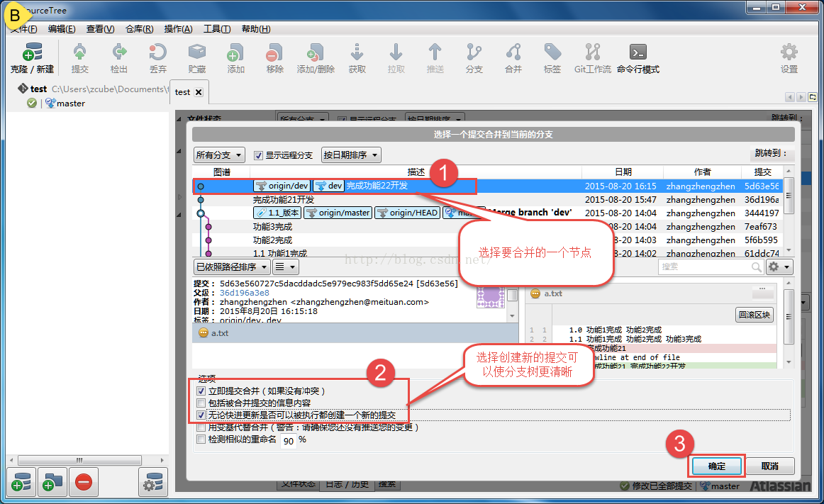The height and width of the screenshot is (504, 824).
Task: Select master branch in bookmarks sidebar
Action: click(71, 103)
